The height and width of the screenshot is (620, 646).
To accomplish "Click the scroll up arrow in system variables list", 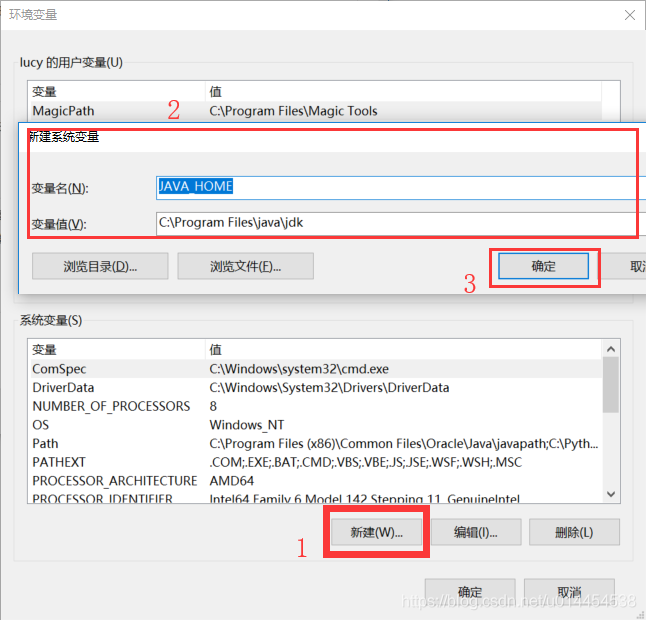I will tap(611, 349).
